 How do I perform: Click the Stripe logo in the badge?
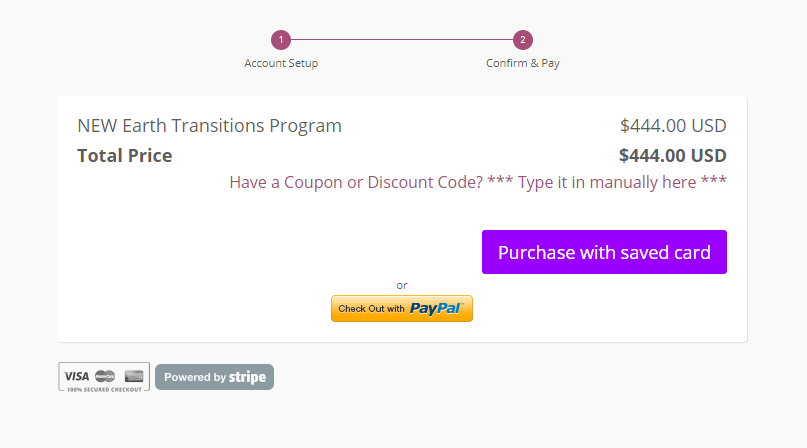(x=247, y=377)
